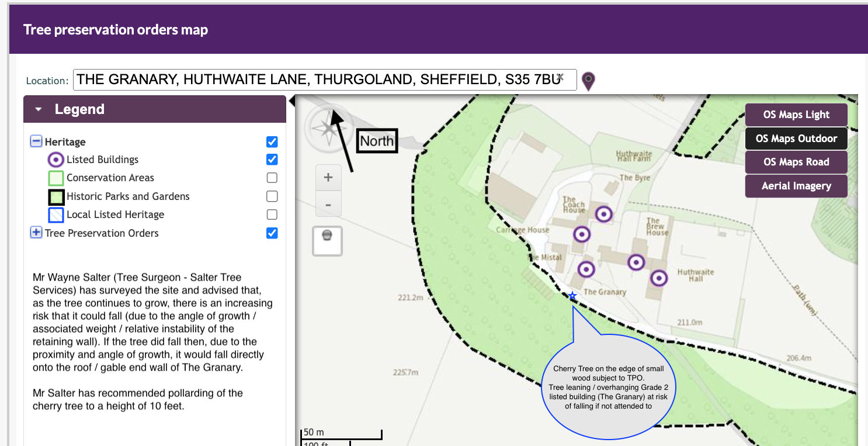Click the Conservation Areas green legend square
The image size is (868, 446).
point(55,178)
